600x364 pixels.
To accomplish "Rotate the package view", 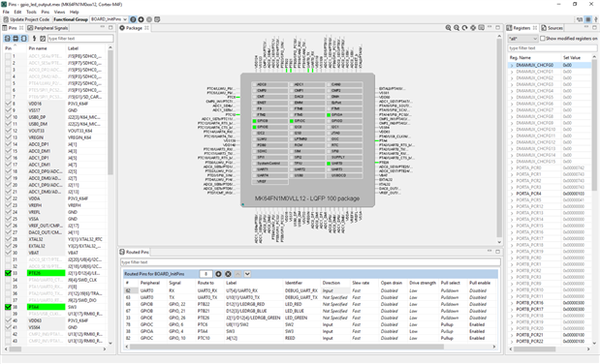I will [x=464, y=28].
